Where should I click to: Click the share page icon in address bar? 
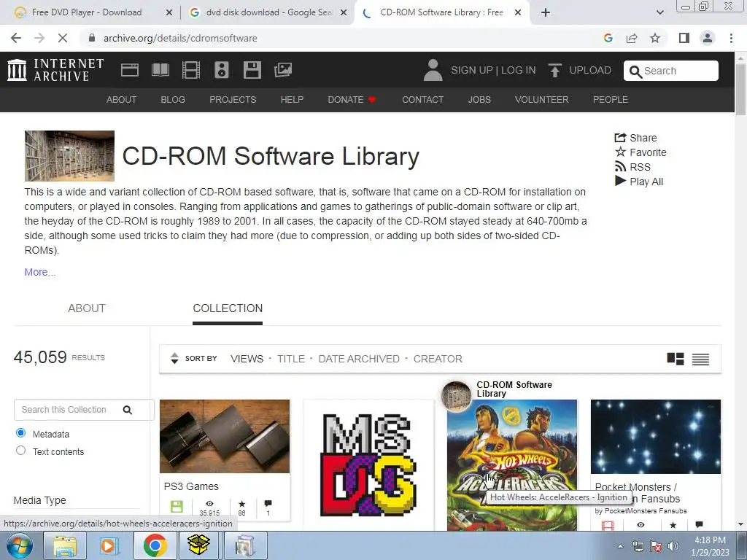632,38
